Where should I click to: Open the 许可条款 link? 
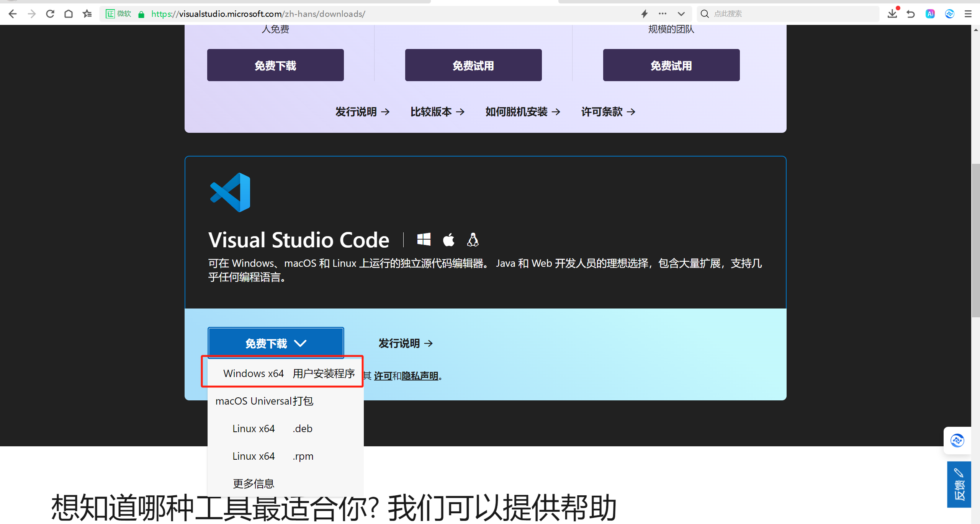pyautogui.click(x=608, y=112)
